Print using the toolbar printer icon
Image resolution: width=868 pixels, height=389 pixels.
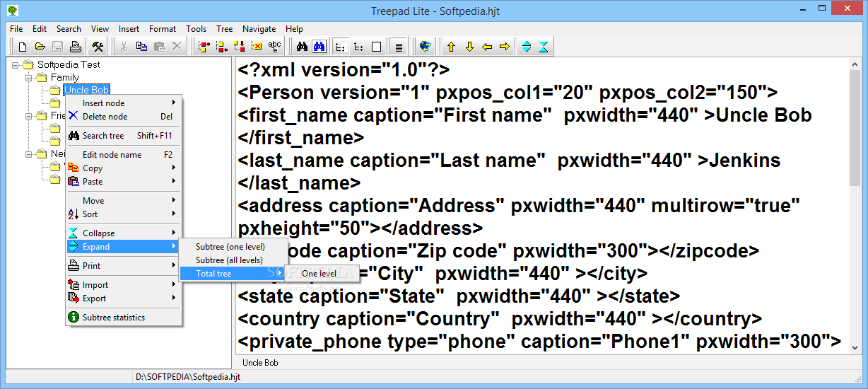(x=76, y=47)
